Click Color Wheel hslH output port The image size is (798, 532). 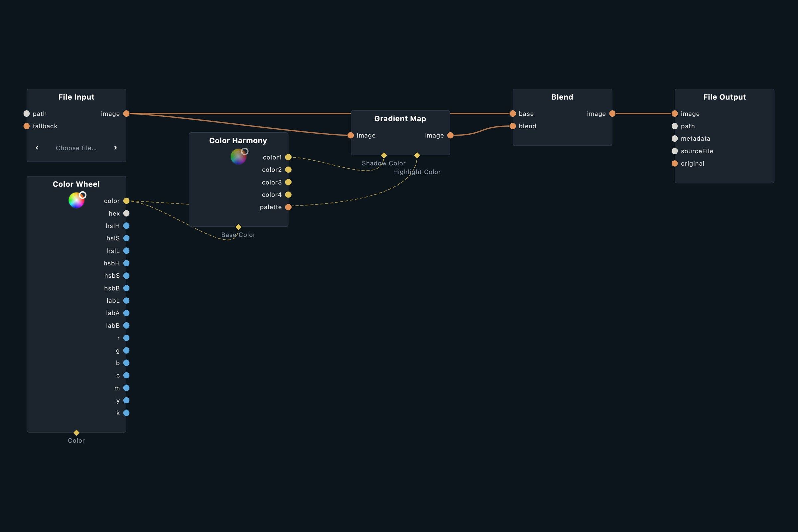[x=126, y=226]
